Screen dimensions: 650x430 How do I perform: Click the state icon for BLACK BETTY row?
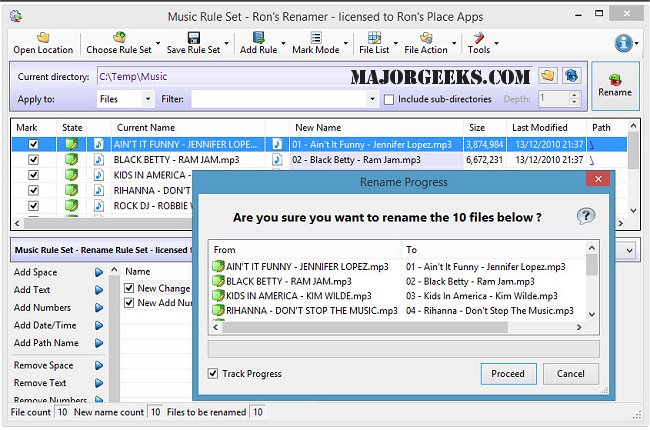[x=71, y=160]
